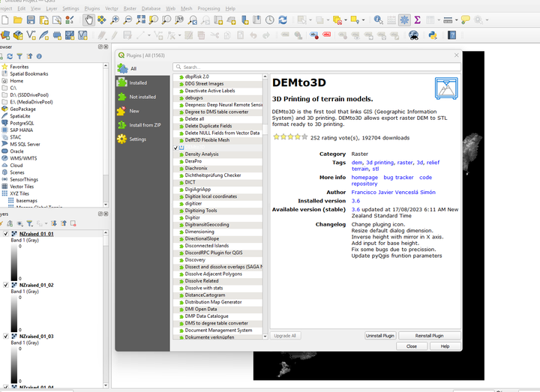Switch to the Not installed plugins tab

pos(142,97)
